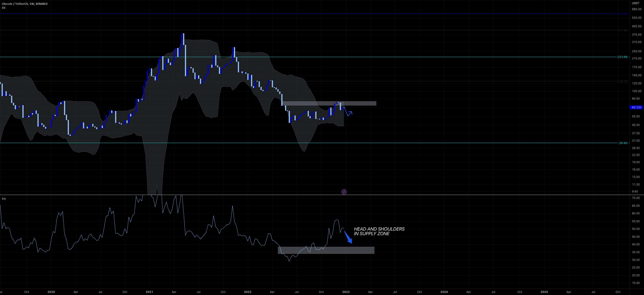The width and height of the screenshot is (644, 295).
Task: Click the purple lightning event icon
Action: pos(344,192)
